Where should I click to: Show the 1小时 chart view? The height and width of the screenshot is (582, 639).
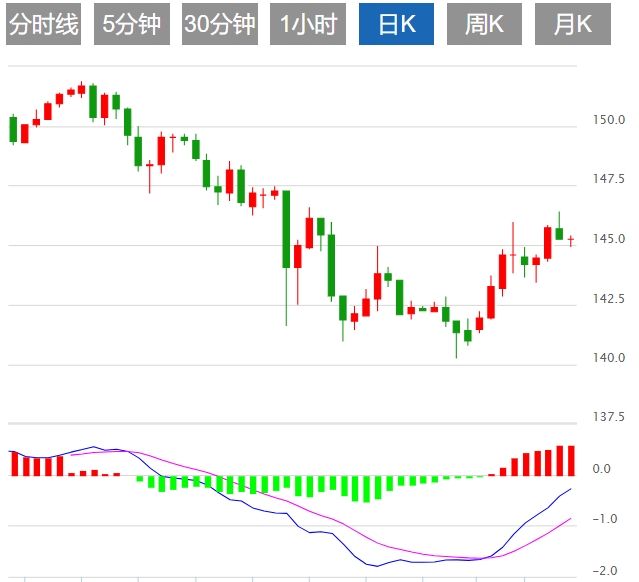tap(307, 25)
